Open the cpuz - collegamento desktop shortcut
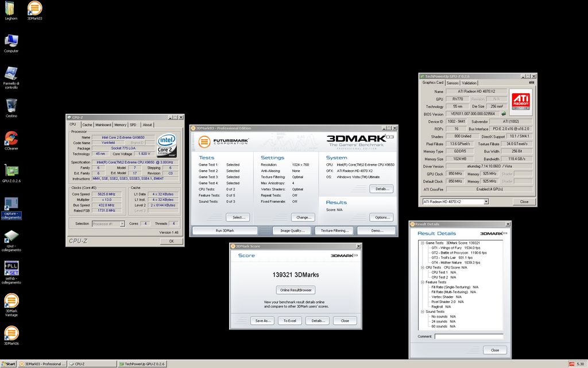 point(11,241)
